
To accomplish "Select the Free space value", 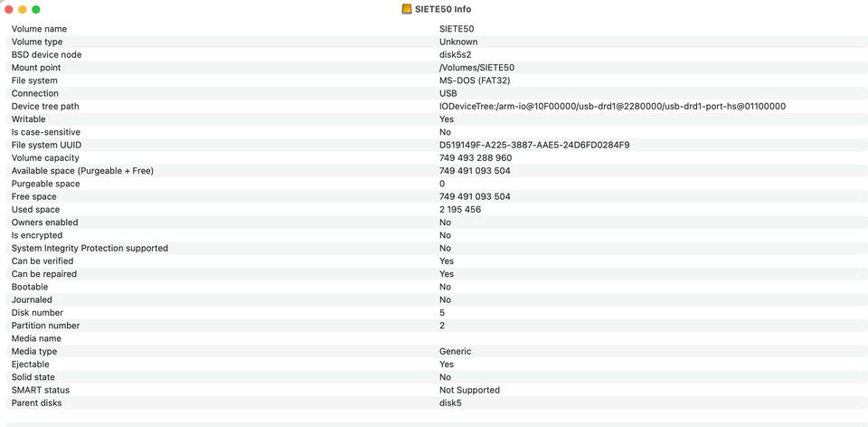I will pyautogui.click(x=475, y=196).
